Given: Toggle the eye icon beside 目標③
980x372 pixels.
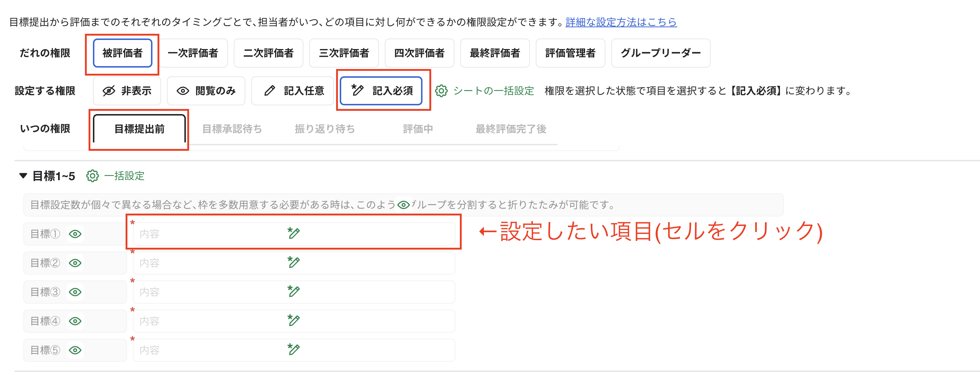Looking at the screenshot, I should pos(75,292).
